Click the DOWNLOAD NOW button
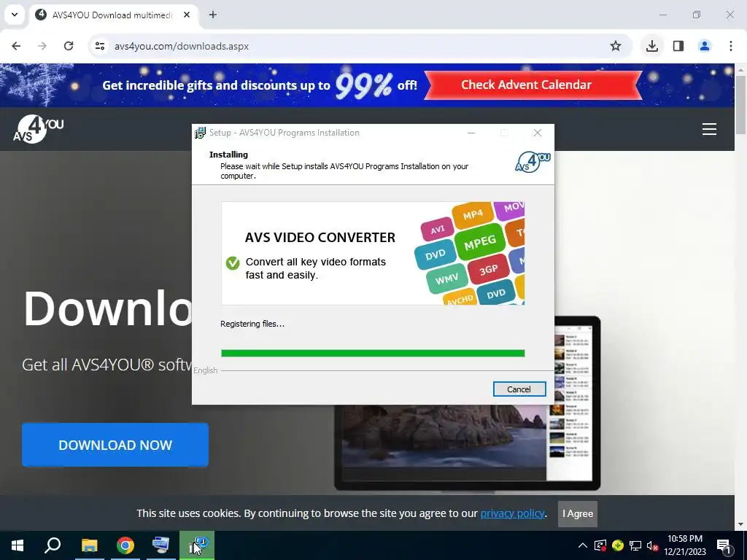The image size is (747, 560). 115,445
